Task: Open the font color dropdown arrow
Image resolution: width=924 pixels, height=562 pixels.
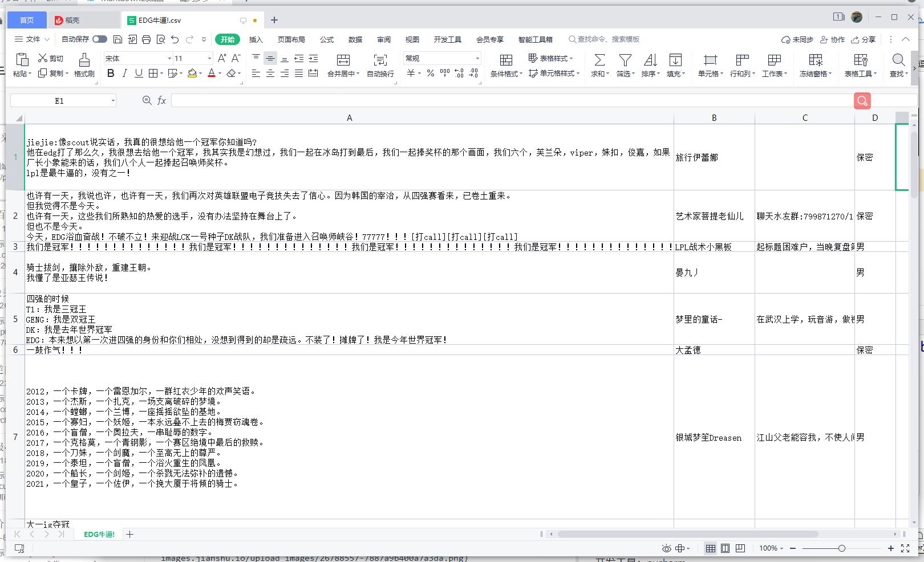Action: pos(220,73)
